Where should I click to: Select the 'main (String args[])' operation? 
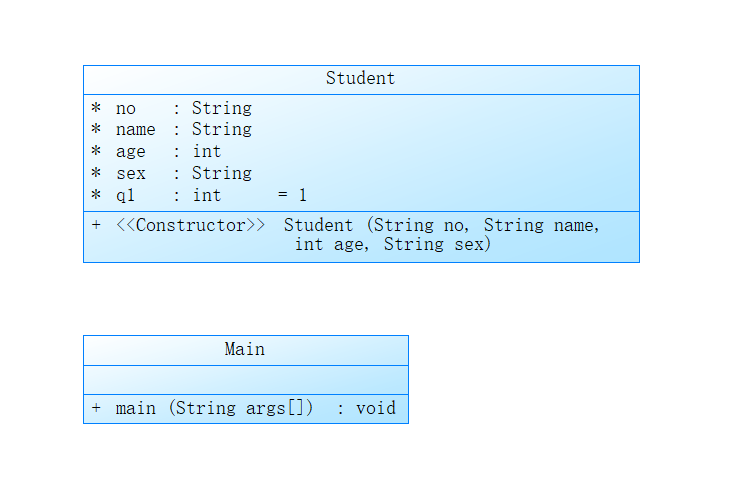(214, 408)
